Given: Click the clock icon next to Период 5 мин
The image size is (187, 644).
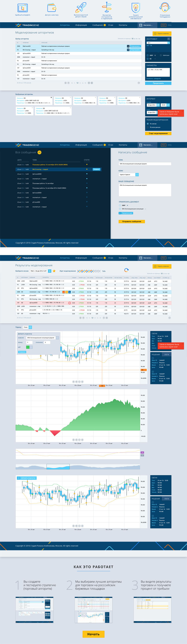Looking at the screenshot, I should tap(30, 327).
